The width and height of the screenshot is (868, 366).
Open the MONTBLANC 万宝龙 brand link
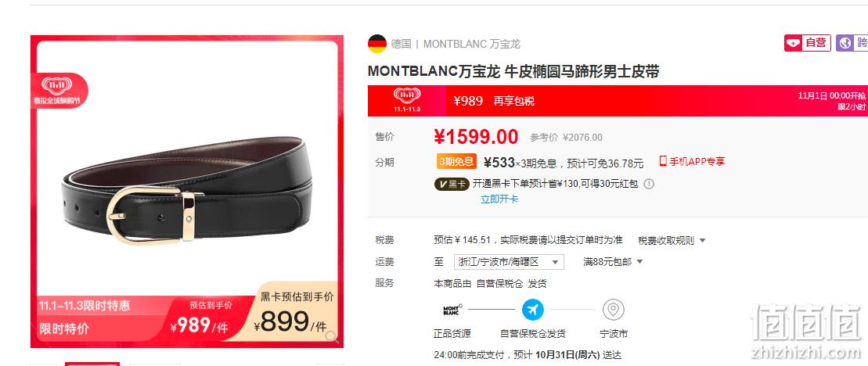point(472,44)
